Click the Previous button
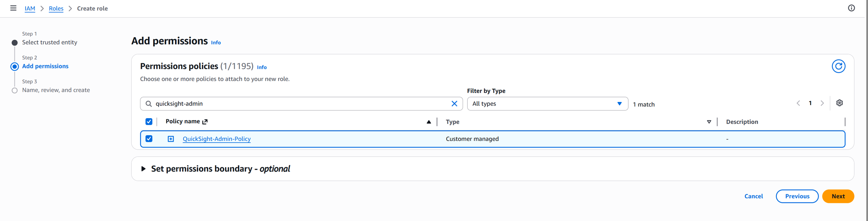The width and height of the screenshot is (868, 221). [x=797, y=196]
